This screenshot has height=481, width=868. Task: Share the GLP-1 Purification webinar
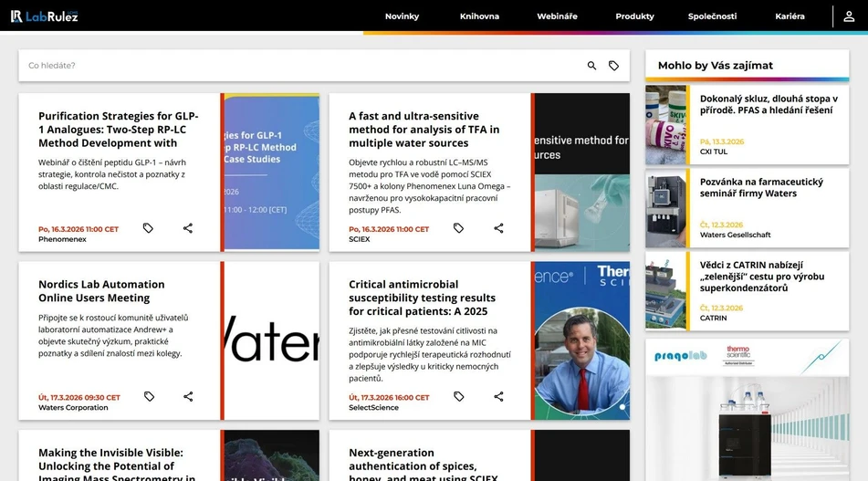coord(188,228)
